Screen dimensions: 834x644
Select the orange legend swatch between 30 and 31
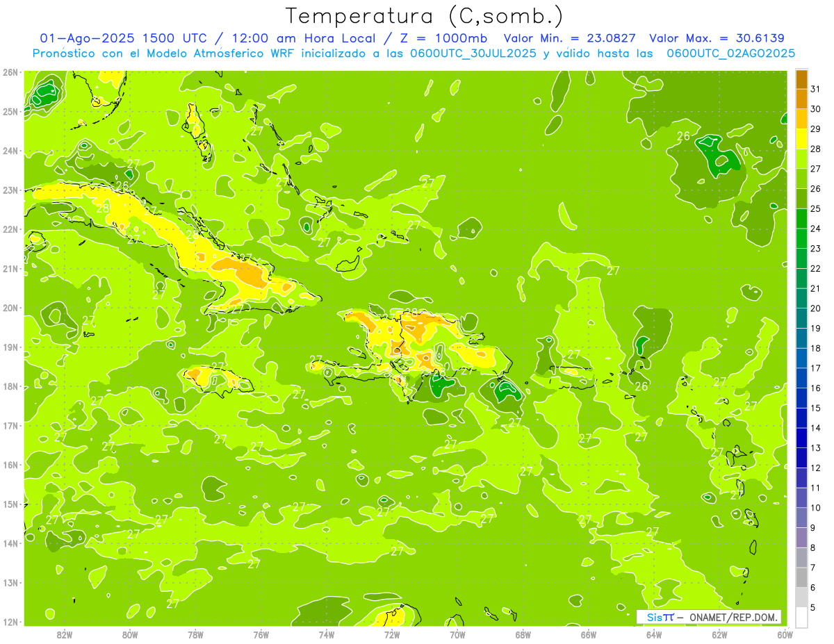point(801,99)
